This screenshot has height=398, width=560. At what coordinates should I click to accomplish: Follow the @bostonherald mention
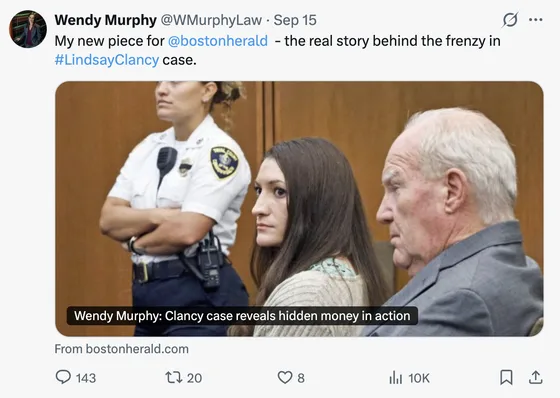(x=218, y=41)
